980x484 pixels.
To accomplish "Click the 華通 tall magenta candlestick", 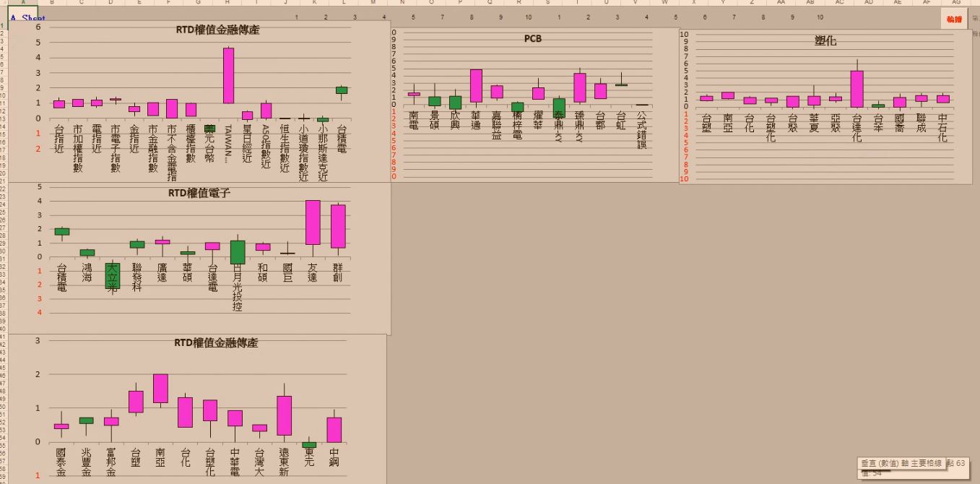I will tap(476, 86).
